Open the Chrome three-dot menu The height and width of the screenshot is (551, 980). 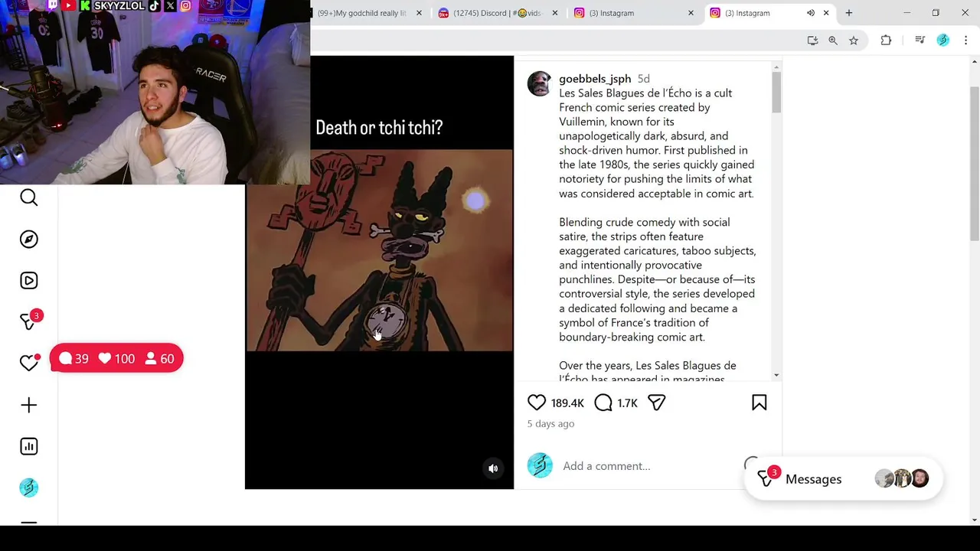tap(965, 41)
